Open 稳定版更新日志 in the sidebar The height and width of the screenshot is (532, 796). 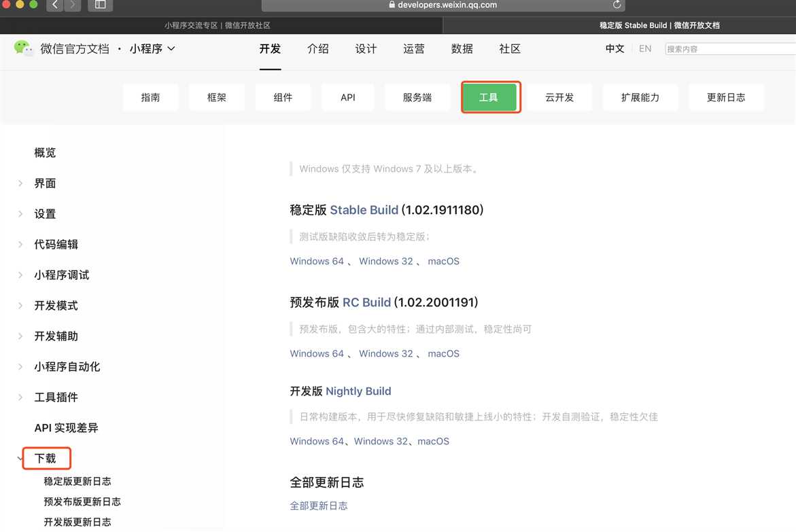tap(77, 481)
